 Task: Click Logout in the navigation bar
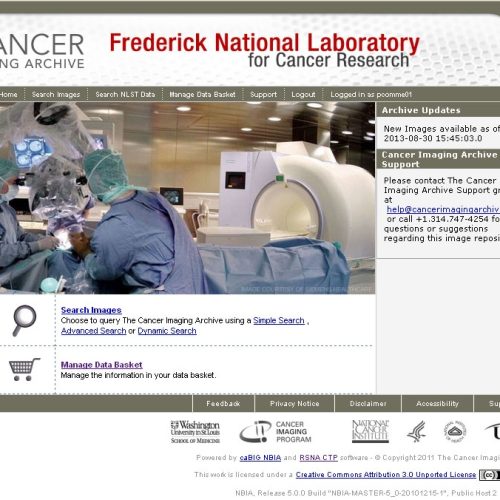click(x=303, y=95)
